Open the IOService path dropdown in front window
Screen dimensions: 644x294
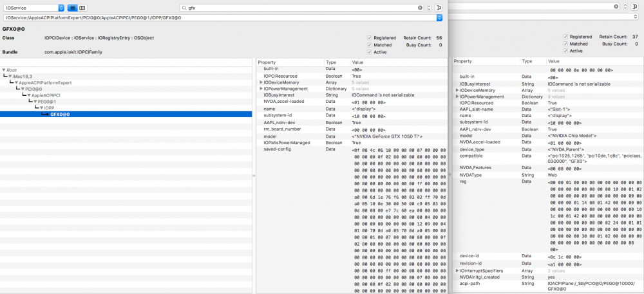click(439, 17)
